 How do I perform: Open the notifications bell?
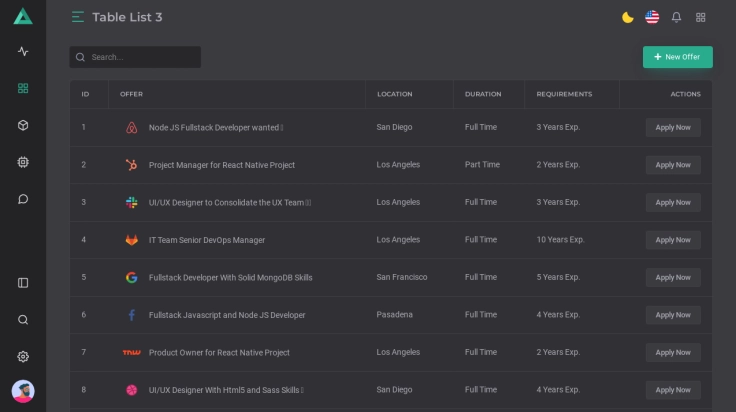[x=677, y=17]
